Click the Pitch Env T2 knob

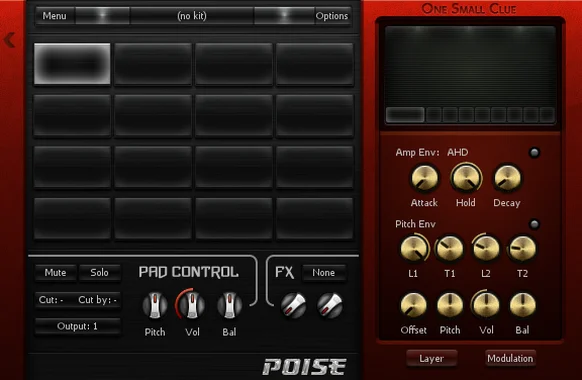click(x=522, y=249)
